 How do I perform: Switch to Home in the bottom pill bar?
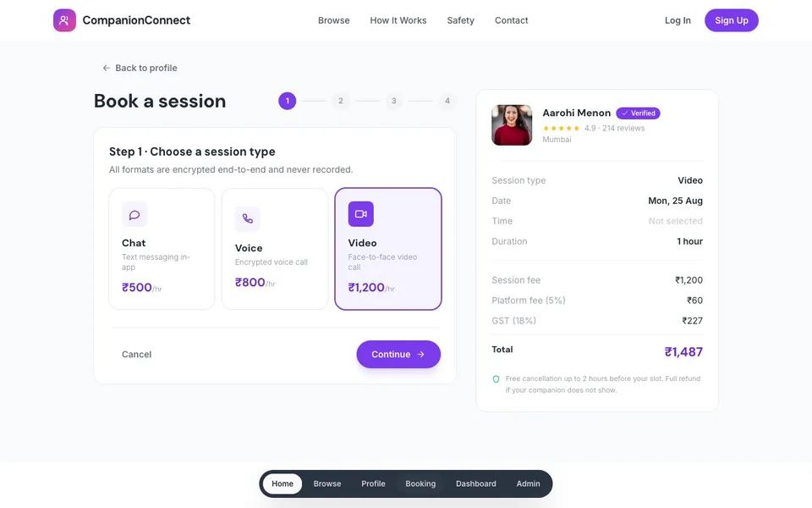click(x=283, y=483)
